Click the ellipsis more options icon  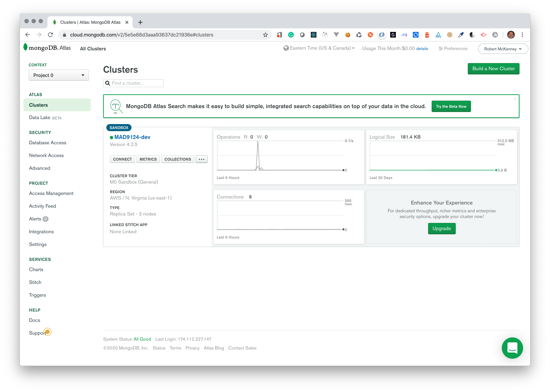point(202,159)
